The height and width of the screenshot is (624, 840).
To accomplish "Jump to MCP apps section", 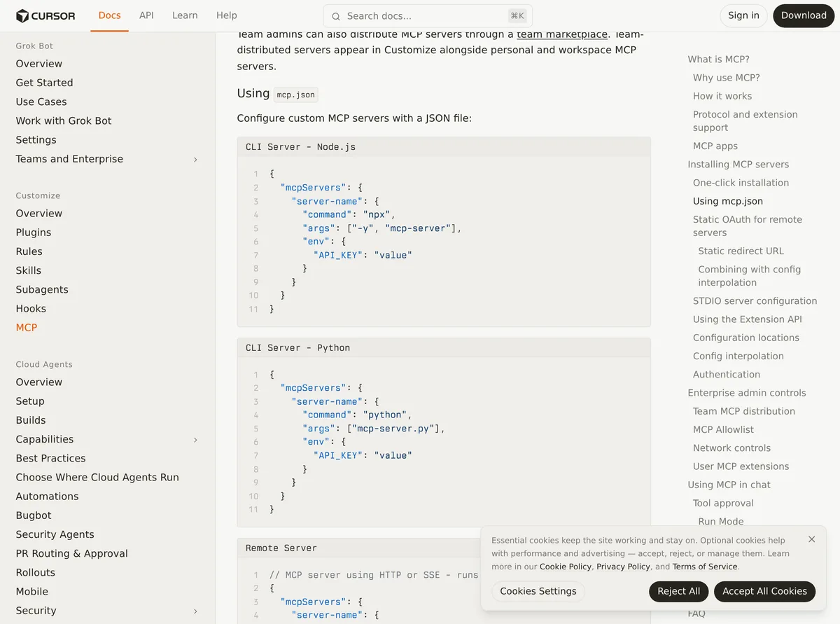I will coord(715,146).
